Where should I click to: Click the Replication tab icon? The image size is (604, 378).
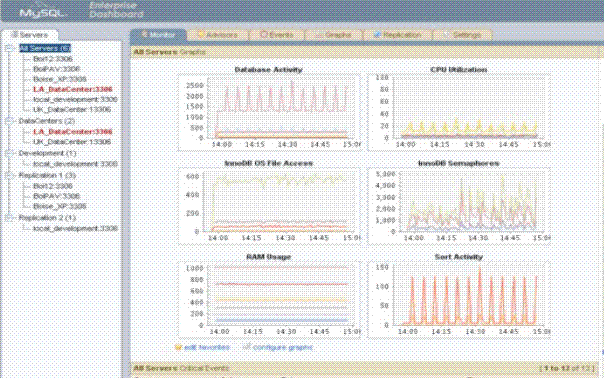click(x=378, y=34)
